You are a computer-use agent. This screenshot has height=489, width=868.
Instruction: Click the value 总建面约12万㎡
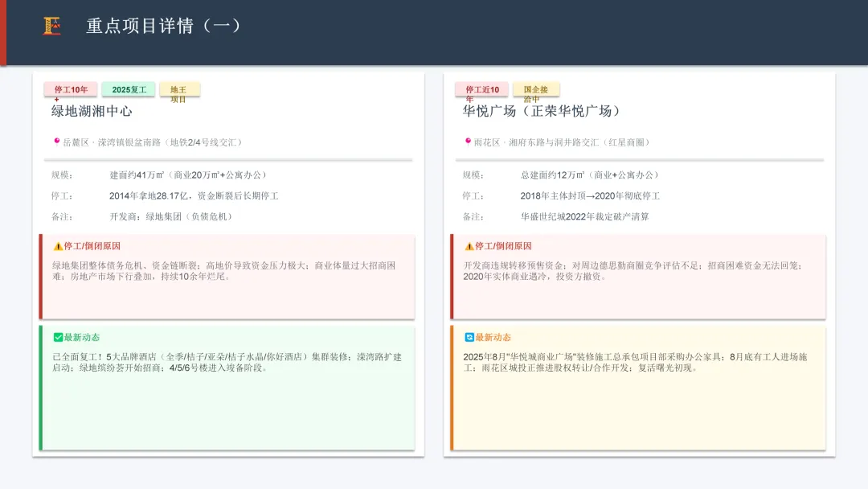[x=552, y=175]
